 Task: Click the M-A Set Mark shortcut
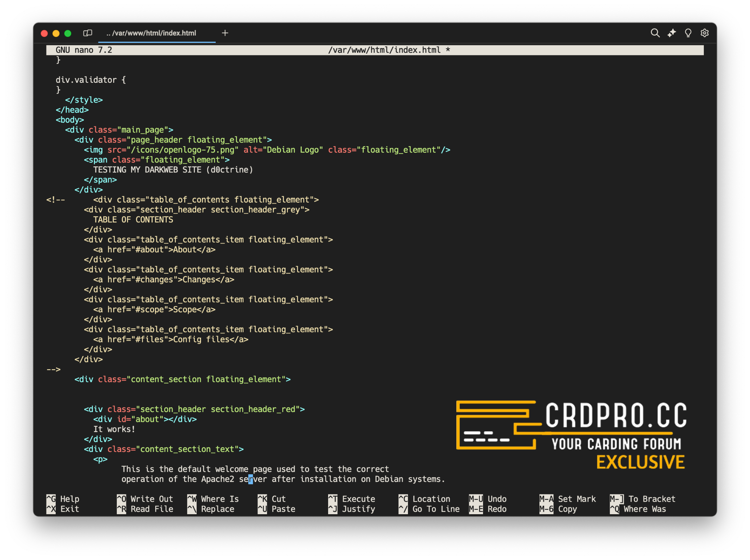pyautogui.click(x=567, y=499)
